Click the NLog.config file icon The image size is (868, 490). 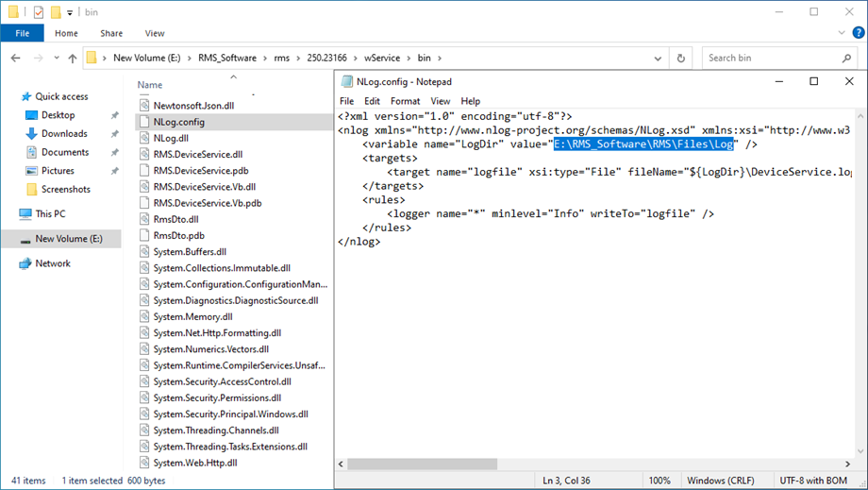pyautogui.click(x=144, y=121)
